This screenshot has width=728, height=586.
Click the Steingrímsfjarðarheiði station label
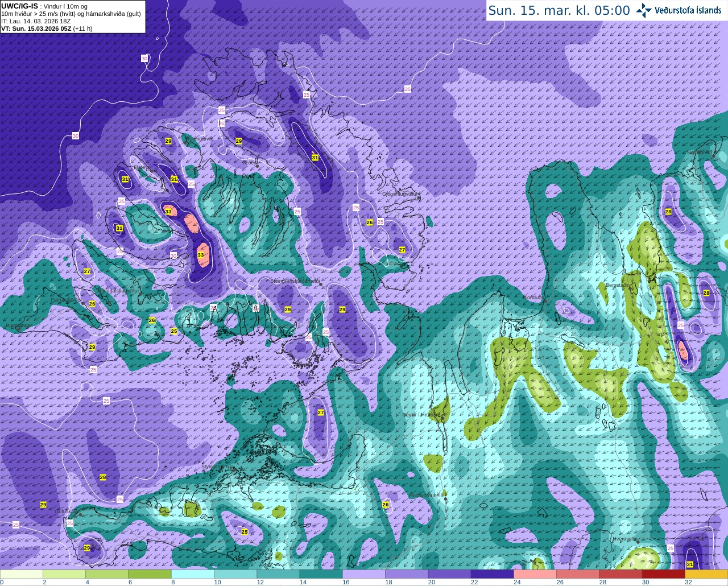coord(295,281)
